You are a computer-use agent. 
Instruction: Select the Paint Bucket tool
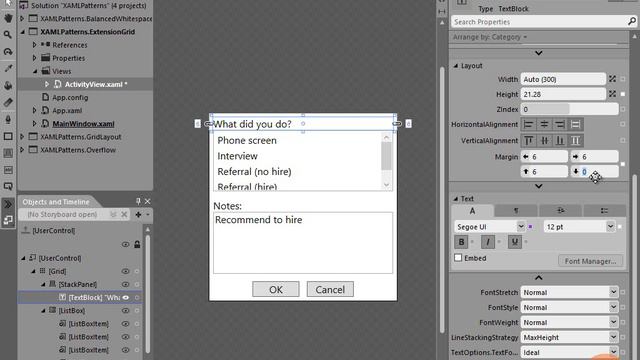click(8, 85)
